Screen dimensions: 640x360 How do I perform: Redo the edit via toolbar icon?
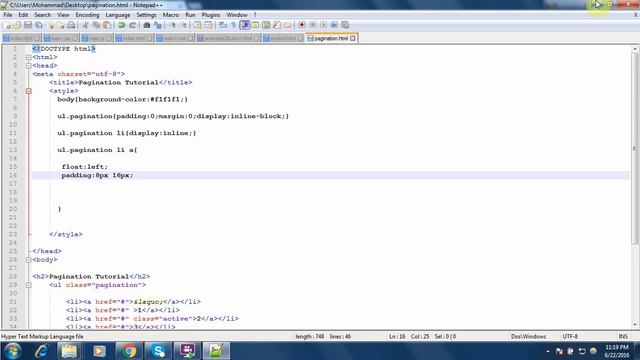[132, 25]
